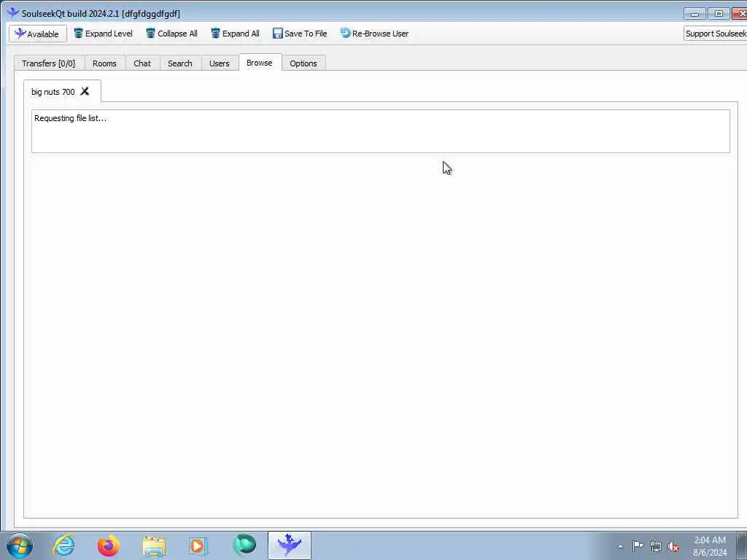Open the Action Center flag icon
Viewport: 747px width, 560px height.
[638, 545]
